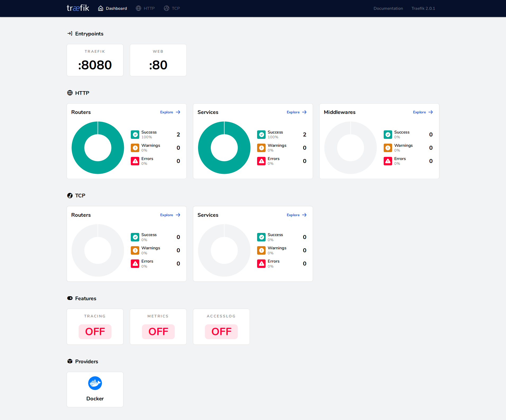Click TCP Routers Errors icon

135,264
